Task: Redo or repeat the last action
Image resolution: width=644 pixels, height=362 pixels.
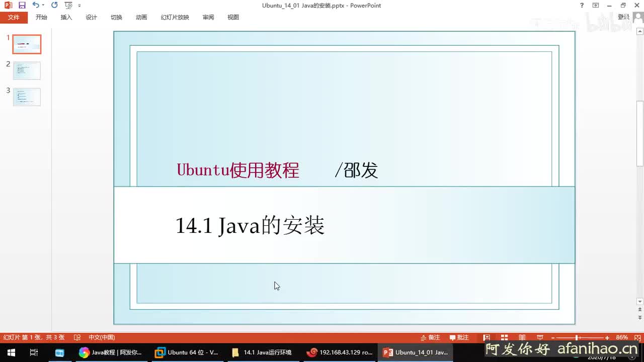Action: [54, 6]
